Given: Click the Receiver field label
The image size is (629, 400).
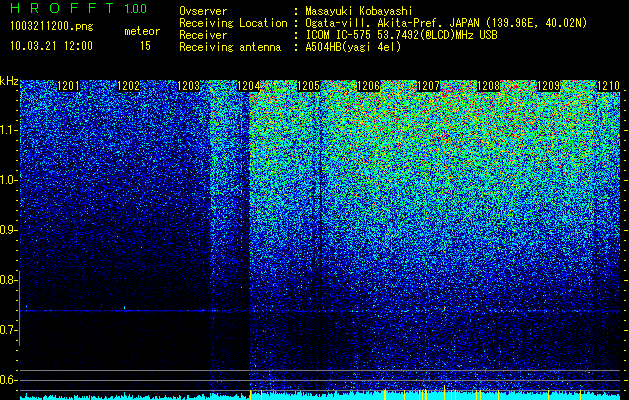Looking at the screenshot, I should pos(203,35).
